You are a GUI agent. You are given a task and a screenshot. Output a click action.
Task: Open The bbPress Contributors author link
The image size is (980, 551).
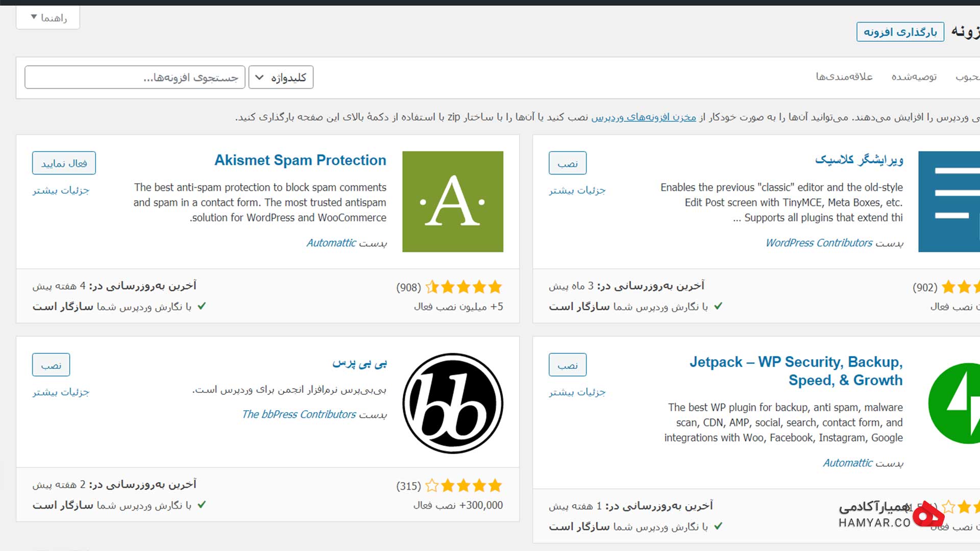[299, 414]
